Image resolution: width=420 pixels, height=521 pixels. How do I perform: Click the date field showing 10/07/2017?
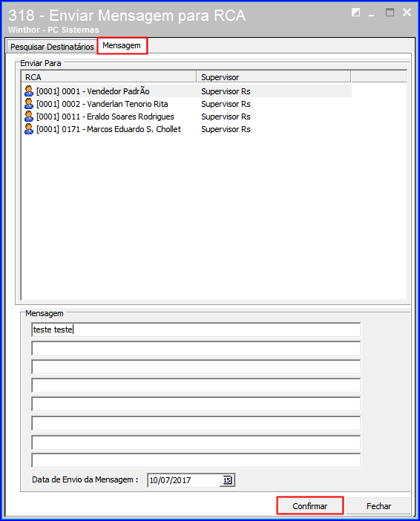coord(183,480)
